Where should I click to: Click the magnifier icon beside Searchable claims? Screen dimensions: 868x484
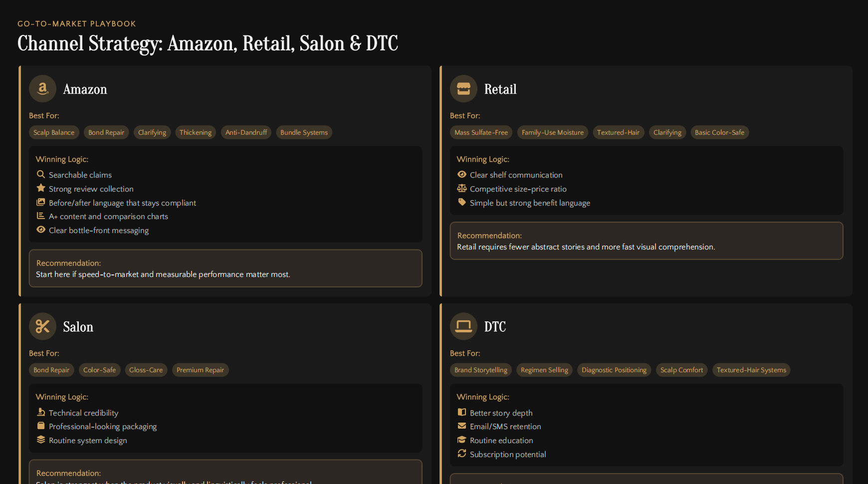click(41, 174)
